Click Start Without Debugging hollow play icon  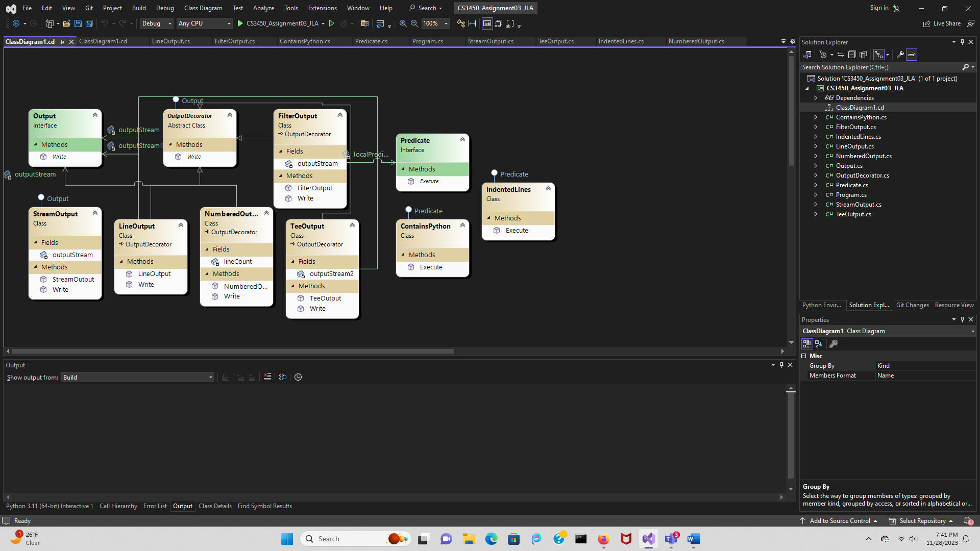[x=332, y=23]
